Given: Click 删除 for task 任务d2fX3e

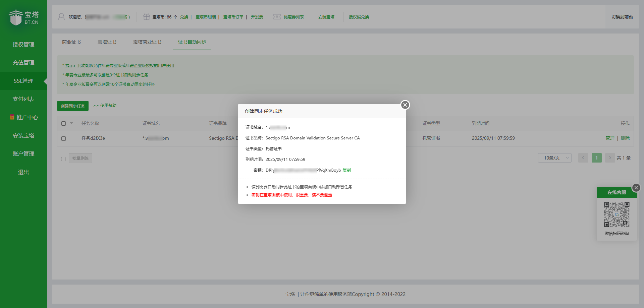Looking at the screenshot, I should [625, 138].
